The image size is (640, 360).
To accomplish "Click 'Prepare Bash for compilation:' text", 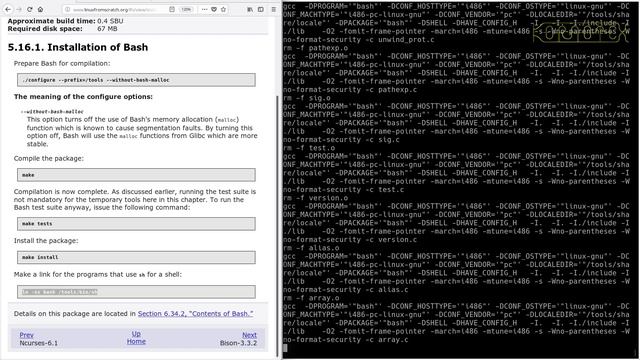I will (x=62, y=63).
